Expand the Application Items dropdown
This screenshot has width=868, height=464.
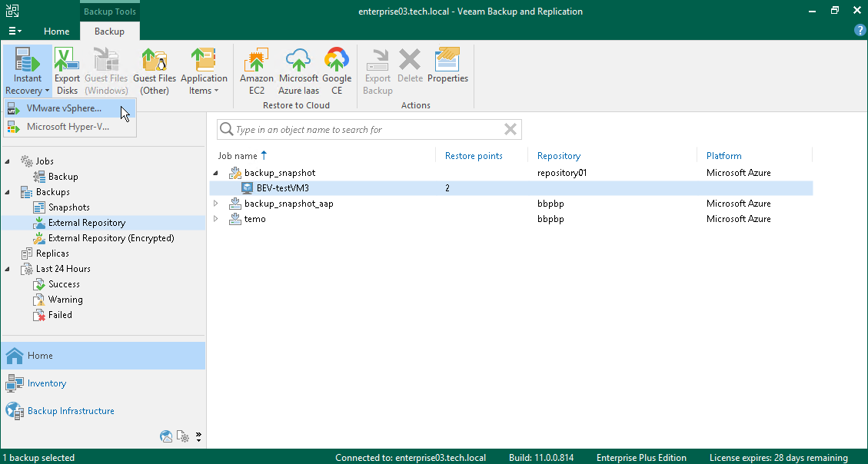pyautogui.click(x=204, y=71)
